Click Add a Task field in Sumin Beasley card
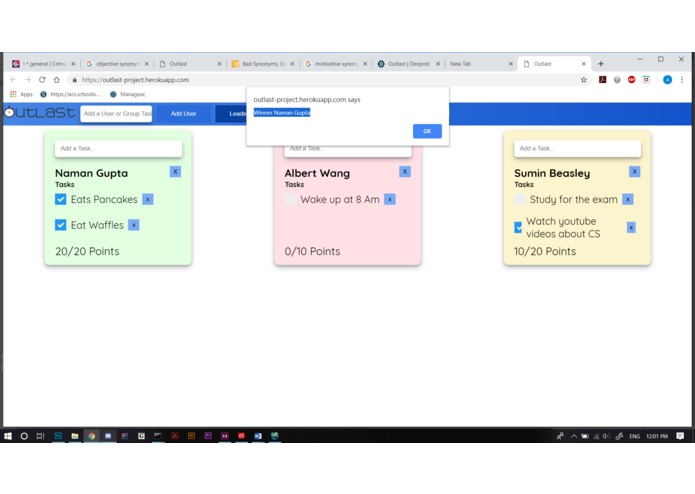This screenshot has width=695, height=494. 577,148
